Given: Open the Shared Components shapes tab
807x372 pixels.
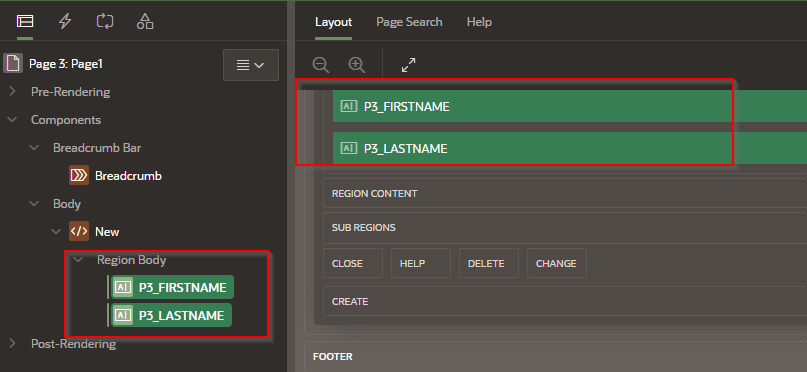Looking at the screenshot, I should click(145, 21).
